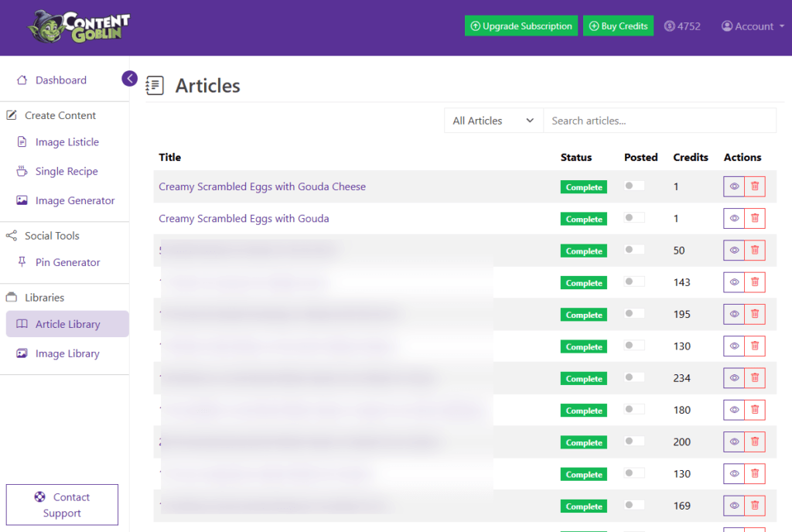Click the Create Content section header
The image size is (792, 532).
[x=60, y=115]
